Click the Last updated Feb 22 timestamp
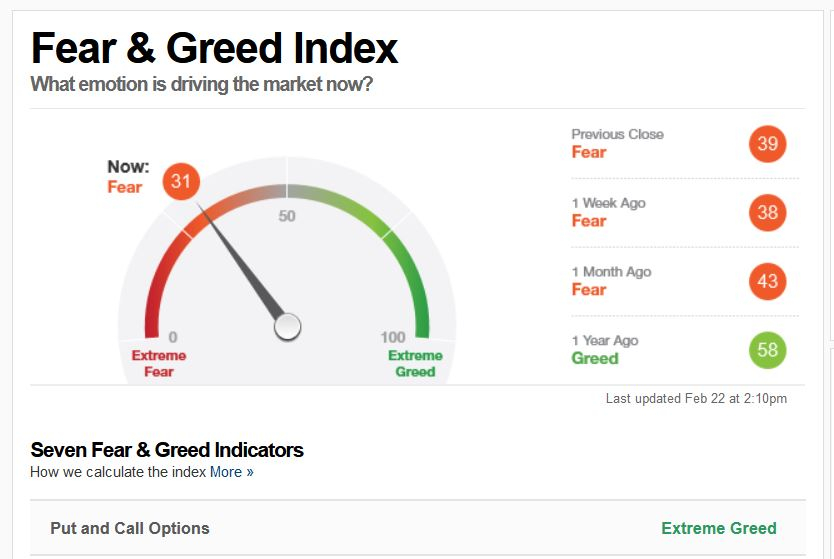The height and width of the screenshot is (559, 834). click(x=696, y=398)
